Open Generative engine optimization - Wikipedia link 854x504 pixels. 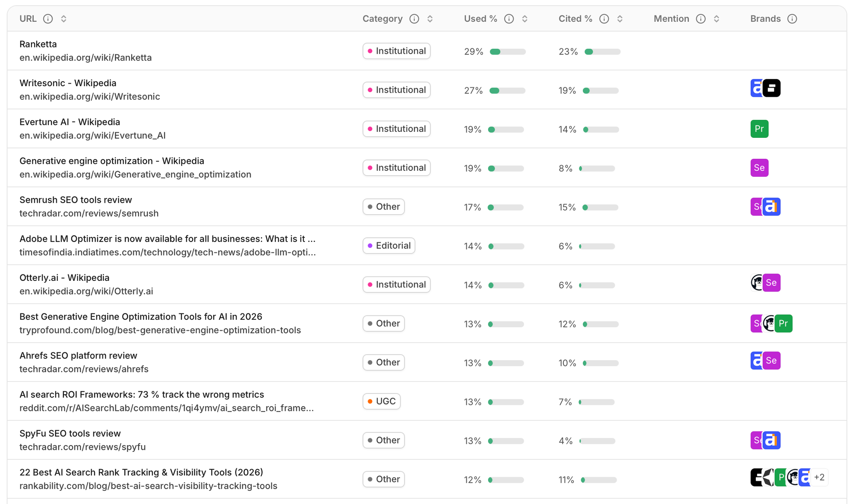pyautogui.click(x=112, y=161)
